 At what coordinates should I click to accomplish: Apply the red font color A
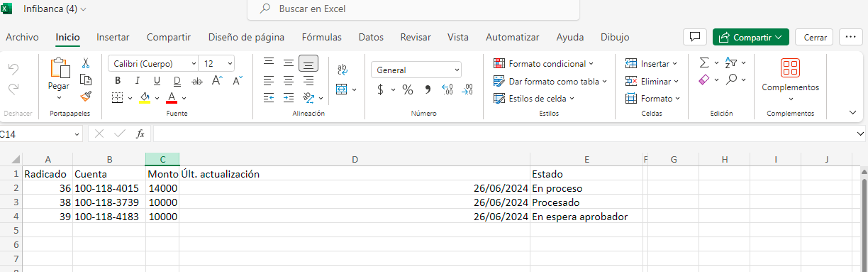(171, 97)
